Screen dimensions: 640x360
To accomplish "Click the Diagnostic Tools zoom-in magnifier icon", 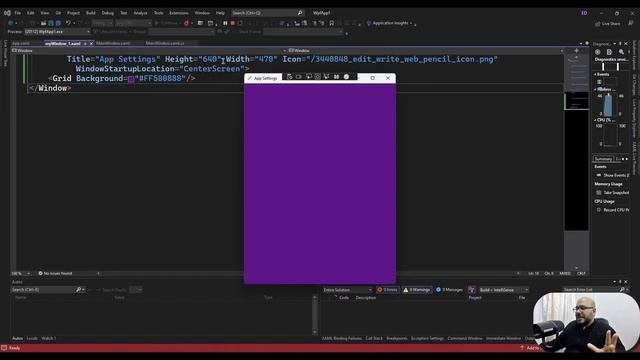I will pyautogui.click(x=621, y=52).
